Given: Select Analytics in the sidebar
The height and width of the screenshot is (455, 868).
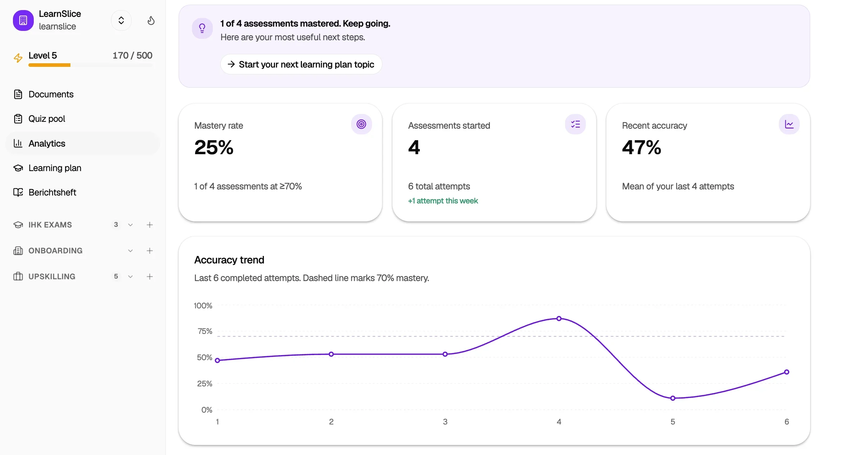Looking at the screenshot, I should pyautogui.click(x=83, y=143).
